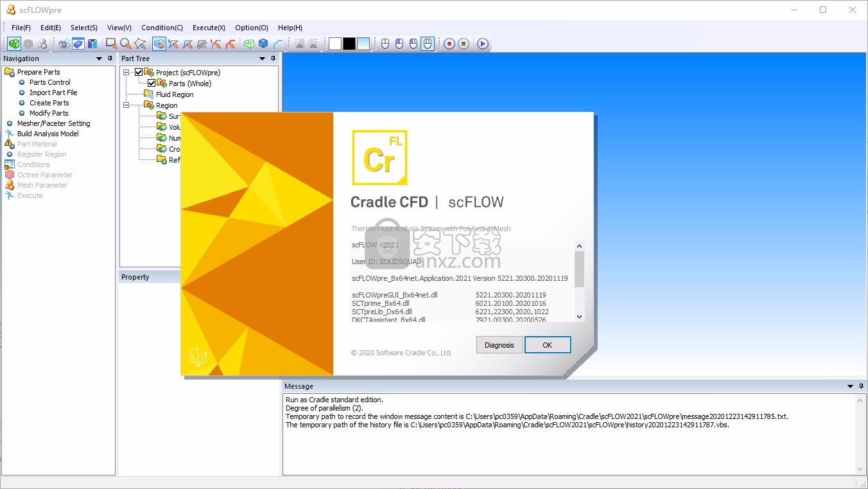Click the blue box display icon
868x489 pixels.
pos(78,44)
